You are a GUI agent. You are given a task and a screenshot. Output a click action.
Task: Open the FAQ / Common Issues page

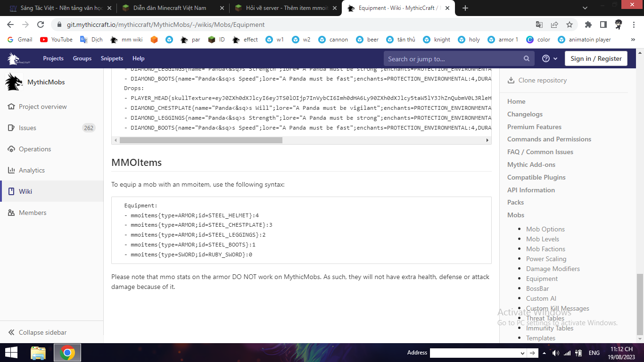pos(540,152)
